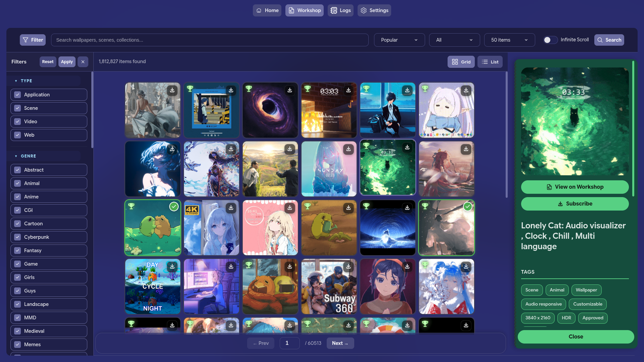Image resolution: width=644 pixels, height=362 pixels.
Task: Click download icon on pink 16:41 clock wallpaper
Action: point(290,208)
